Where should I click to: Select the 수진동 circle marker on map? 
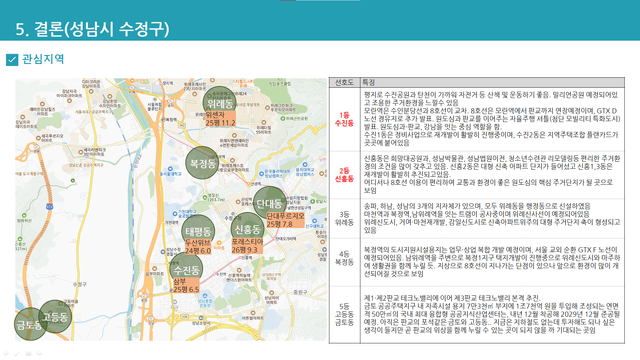(x=186, y=269)
